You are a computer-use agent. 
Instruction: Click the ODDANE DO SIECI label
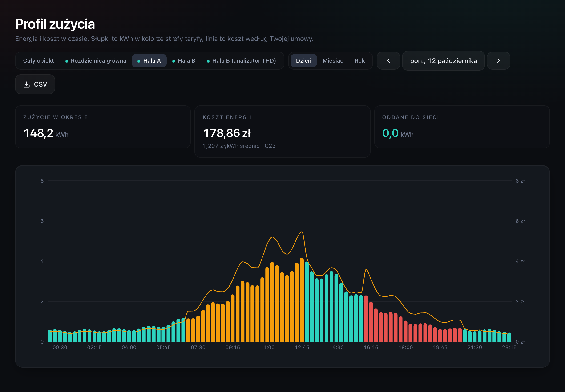tap(410, 117)
